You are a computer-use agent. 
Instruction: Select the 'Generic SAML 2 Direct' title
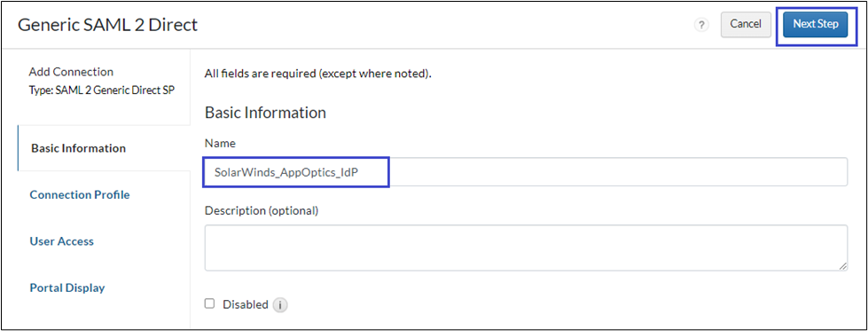click(x=107, y=25)
